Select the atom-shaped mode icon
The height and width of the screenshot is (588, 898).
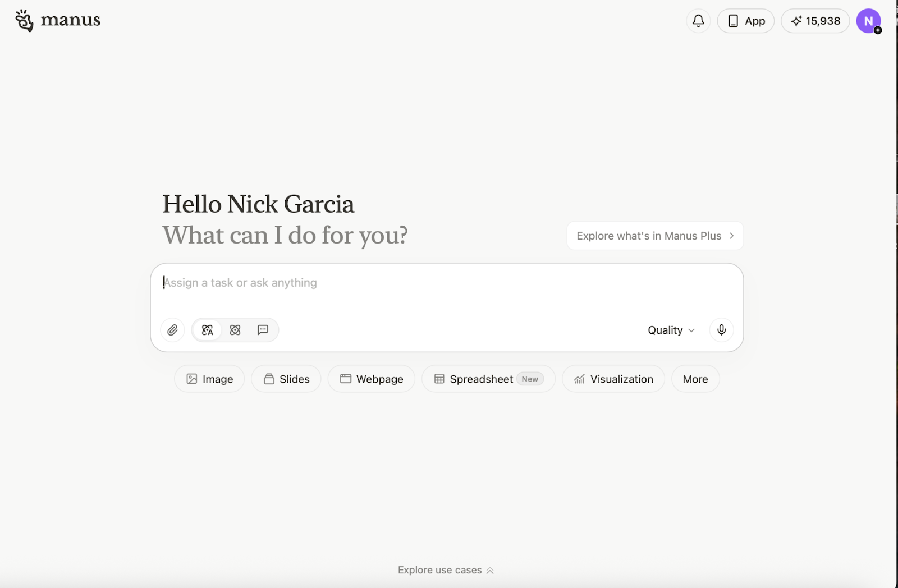(235, 330)
